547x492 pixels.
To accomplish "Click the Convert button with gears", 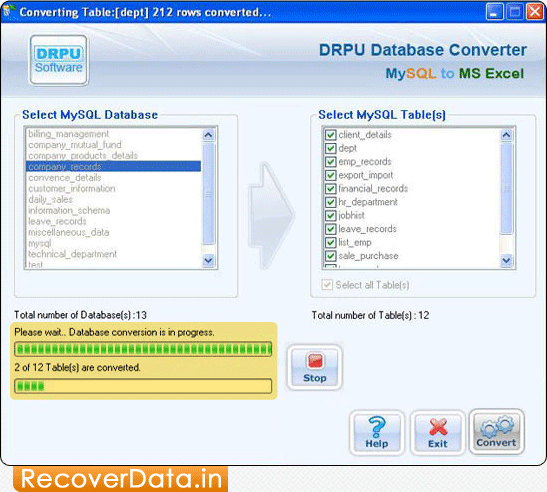I will pos(497,432).
